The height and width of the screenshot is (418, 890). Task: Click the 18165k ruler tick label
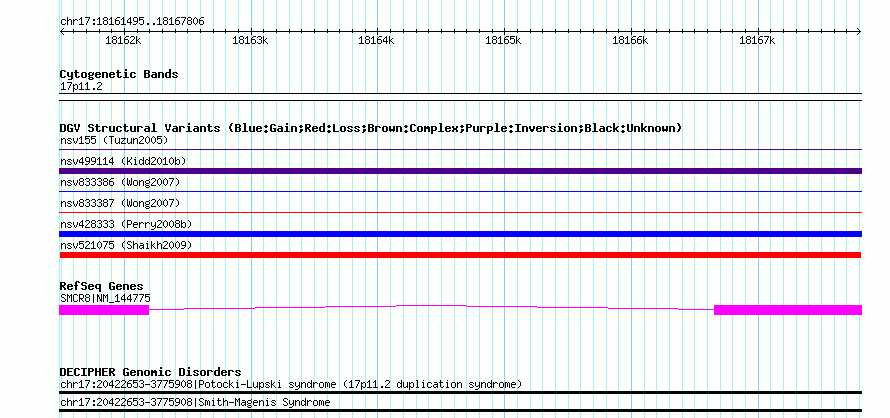[x=503, y=40]
